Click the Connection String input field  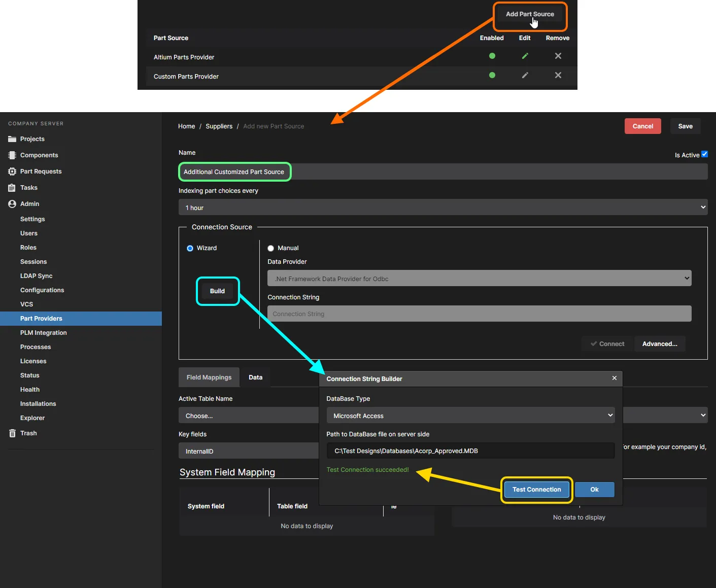point(480,314)
